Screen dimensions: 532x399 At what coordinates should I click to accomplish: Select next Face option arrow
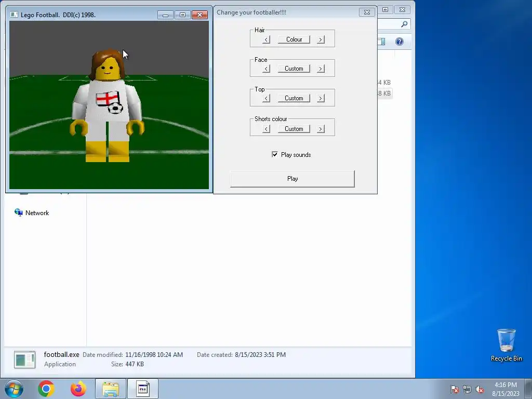pos(321,69)
